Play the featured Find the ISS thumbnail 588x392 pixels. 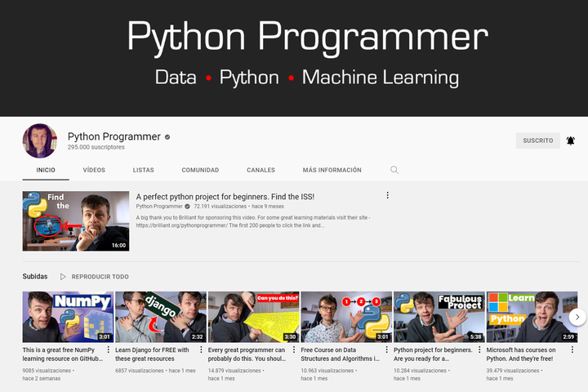coord(76,221)
